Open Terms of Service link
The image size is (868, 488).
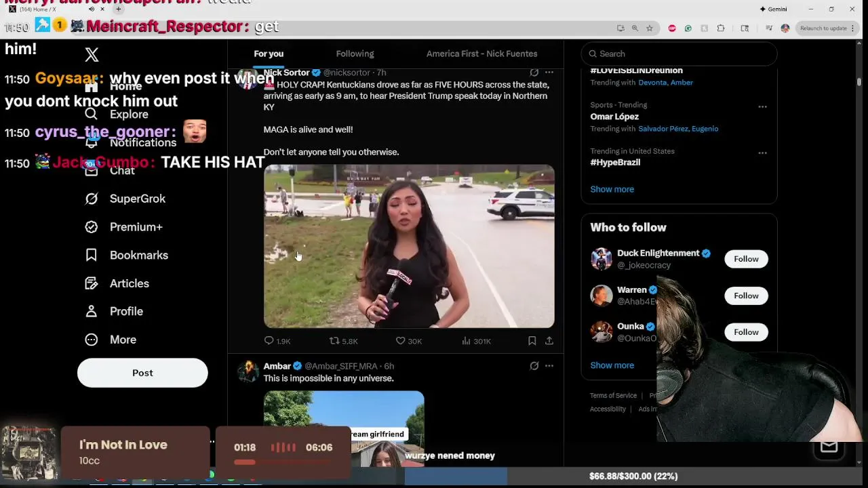[x=613, y=396]
